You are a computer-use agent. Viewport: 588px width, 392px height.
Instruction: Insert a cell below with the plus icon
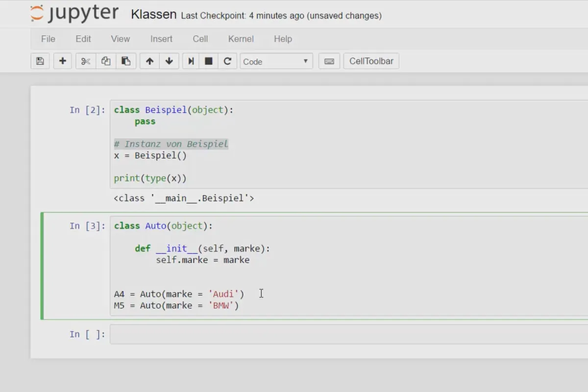pos(62,61)
